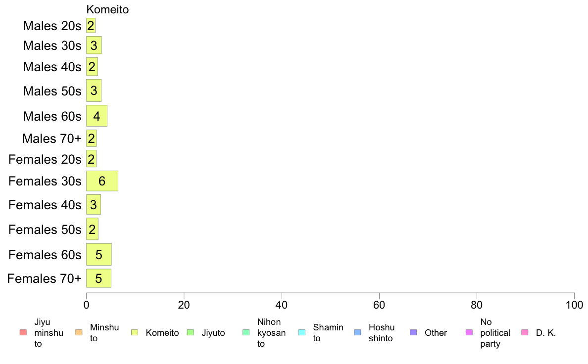Click the Komeito chart title
The height and width of the screenshot is (364, 588).
(x=107, y=9)
